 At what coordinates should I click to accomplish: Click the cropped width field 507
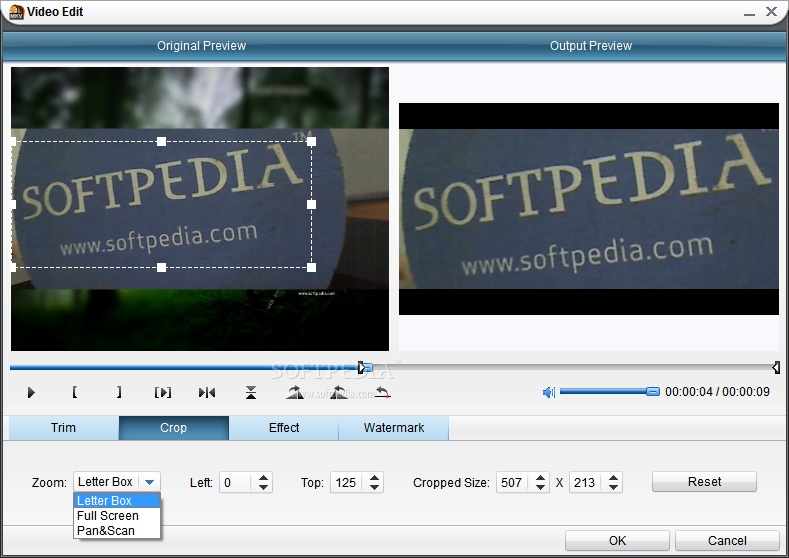point(513,483)
